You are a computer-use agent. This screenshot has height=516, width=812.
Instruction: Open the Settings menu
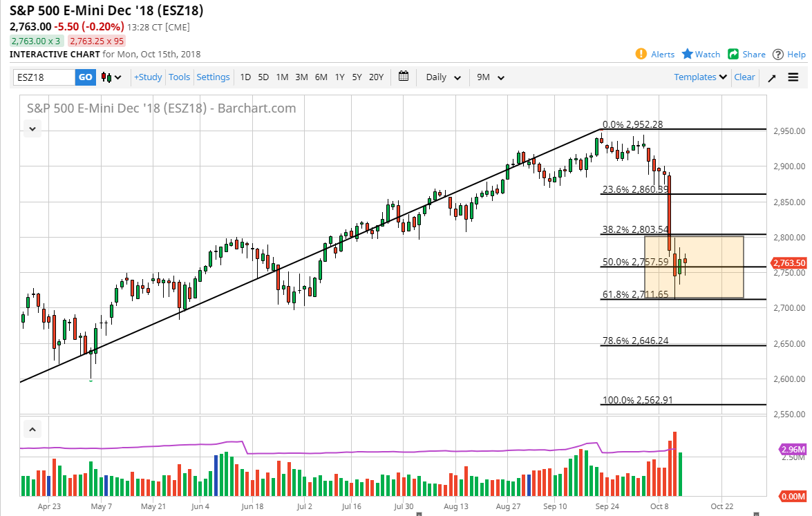pyautogui.click(x=213, y=77)
